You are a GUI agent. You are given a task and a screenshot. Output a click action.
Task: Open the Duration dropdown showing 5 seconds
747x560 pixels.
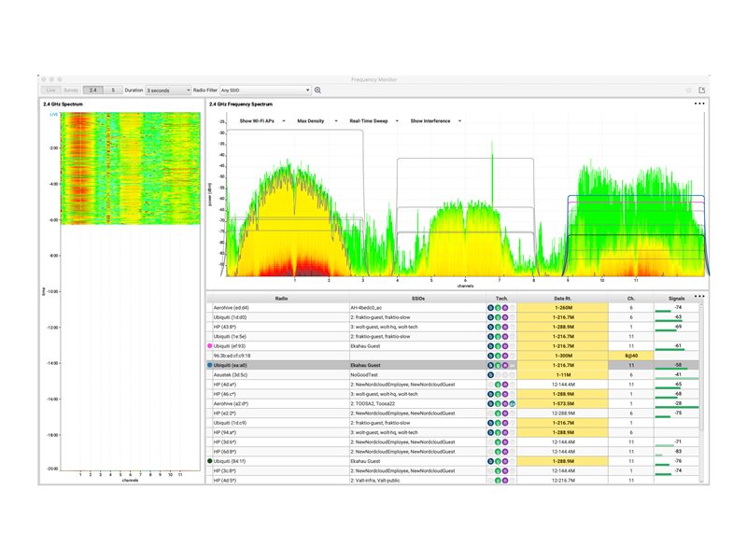[x=168, y=91]
